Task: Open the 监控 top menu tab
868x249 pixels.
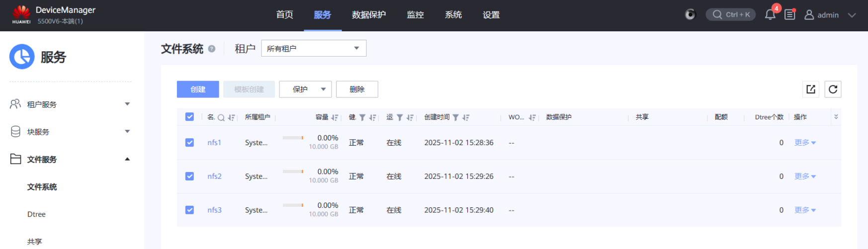Action: click(415, 15)
